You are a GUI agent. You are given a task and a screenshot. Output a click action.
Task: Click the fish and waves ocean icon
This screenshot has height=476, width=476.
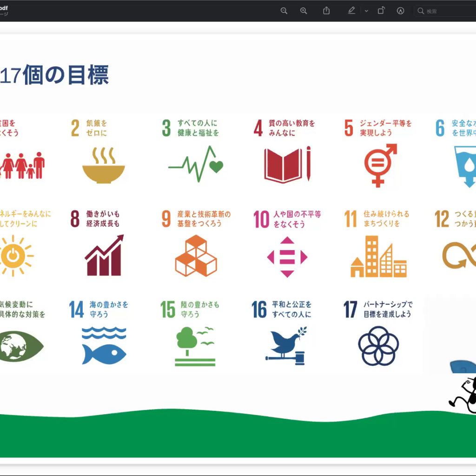click(104, 346)
